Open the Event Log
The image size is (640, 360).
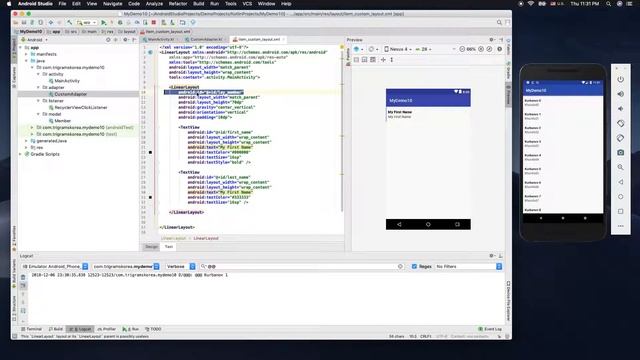[490, 329]
